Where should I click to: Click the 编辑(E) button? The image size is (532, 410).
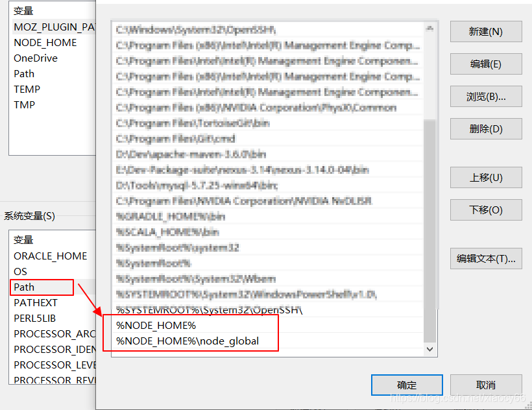tap(486, 64)
